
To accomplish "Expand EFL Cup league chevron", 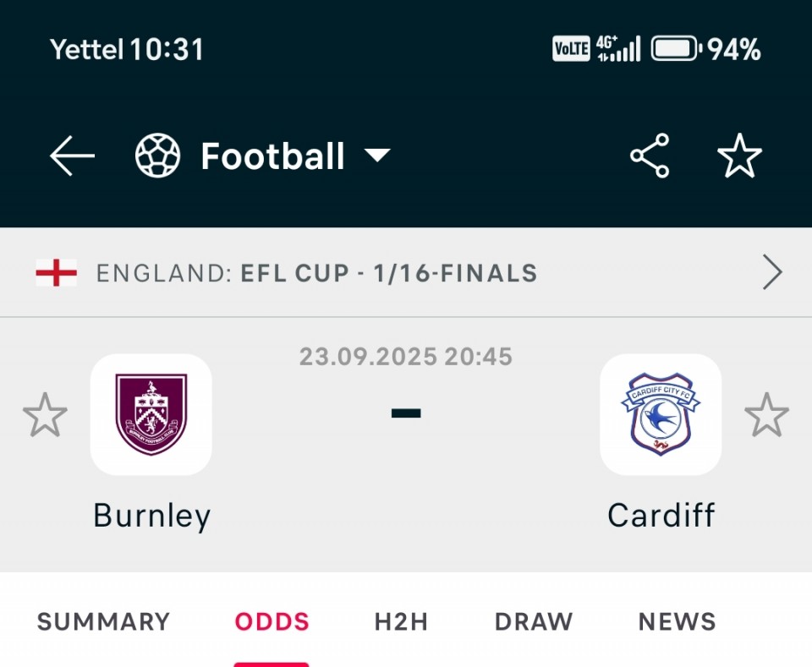I will coord(771,273).
